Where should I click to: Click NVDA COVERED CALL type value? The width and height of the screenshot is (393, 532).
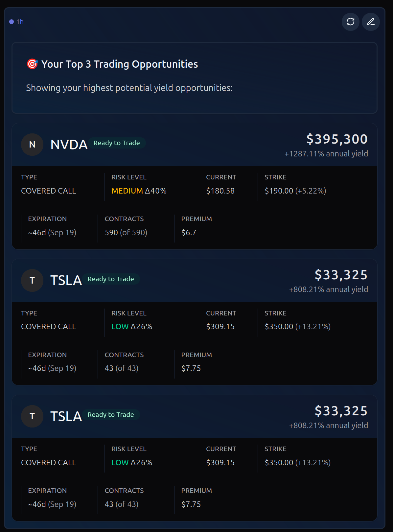pos(49,191)
